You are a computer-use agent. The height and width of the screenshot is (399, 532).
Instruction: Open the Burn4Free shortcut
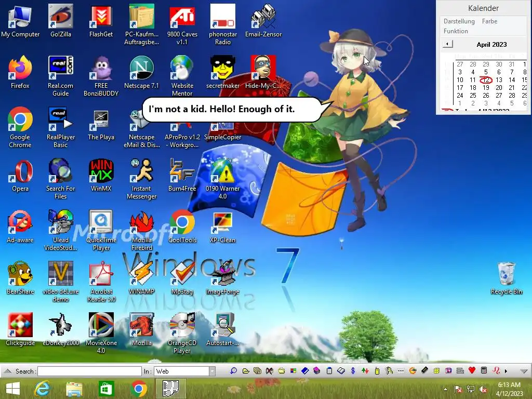coord(182,175)
